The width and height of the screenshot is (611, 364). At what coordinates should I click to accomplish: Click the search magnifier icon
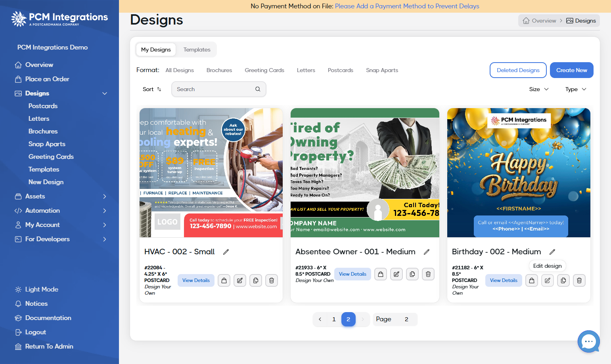[258, 89]
